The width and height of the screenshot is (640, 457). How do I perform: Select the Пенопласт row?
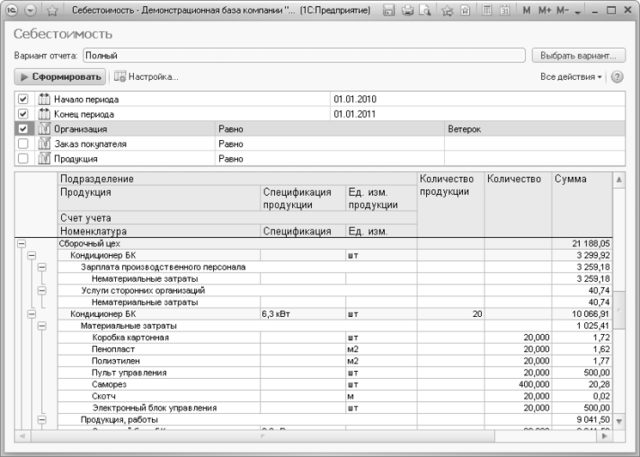click(x=335, y=349)
